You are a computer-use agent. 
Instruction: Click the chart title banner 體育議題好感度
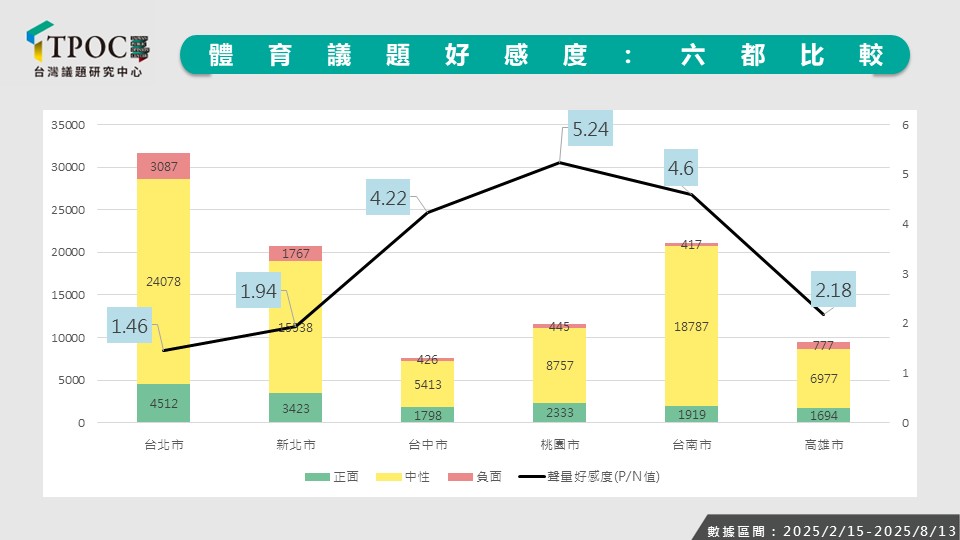(545, 55)
